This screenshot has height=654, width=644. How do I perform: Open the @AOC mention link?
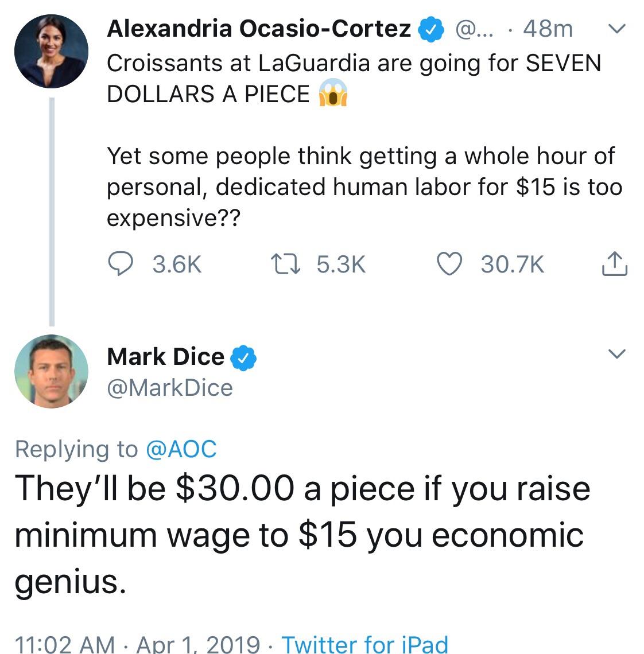click(x=181, y=449)
